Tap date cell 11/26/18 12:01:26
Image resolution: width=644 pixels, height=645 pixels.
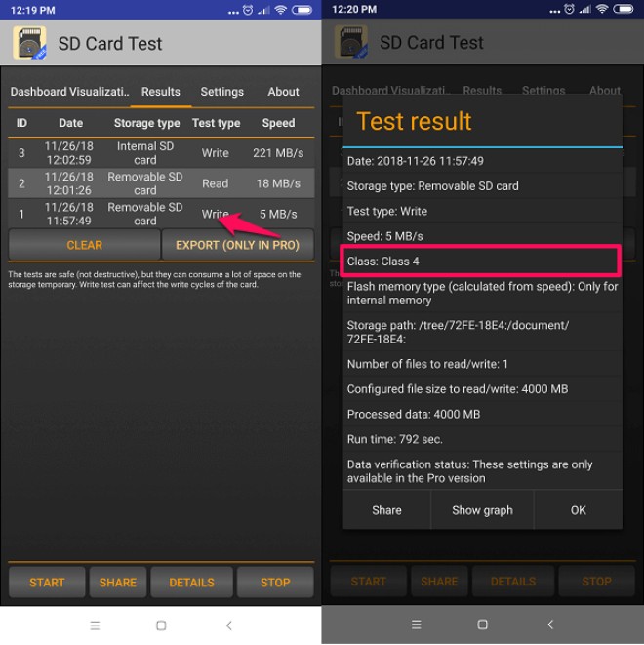(69, 183)
